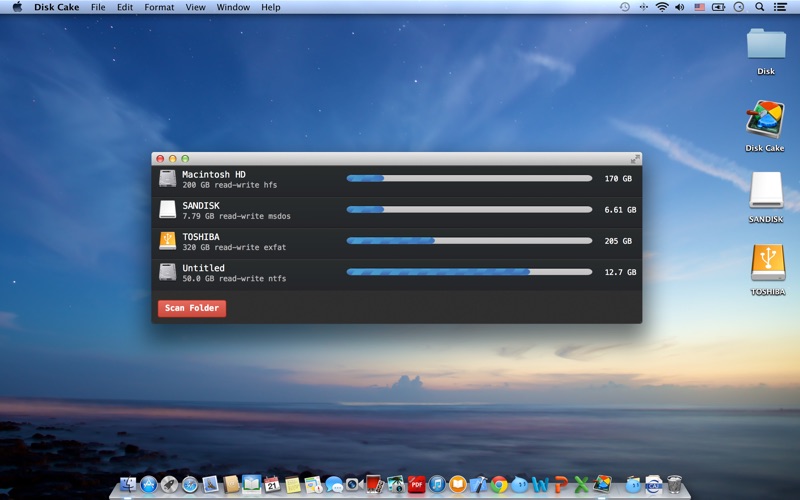Open the Trash in the Dock

[675, 485]
